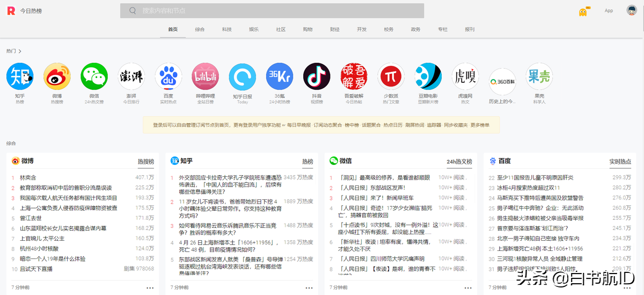Open the 36氪 24-hour hot list icon
The width and height of the screenshot is (644, 295).
(x=280, y=76)
